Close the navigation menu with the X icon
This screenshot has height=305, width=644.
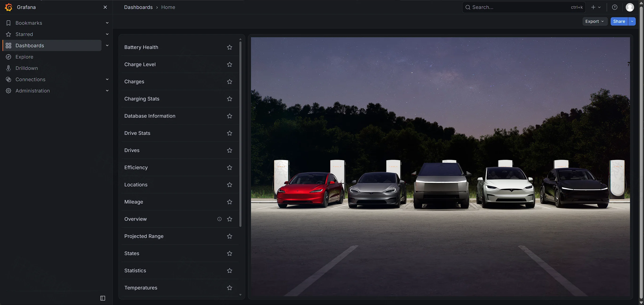(x=105, y=7)
